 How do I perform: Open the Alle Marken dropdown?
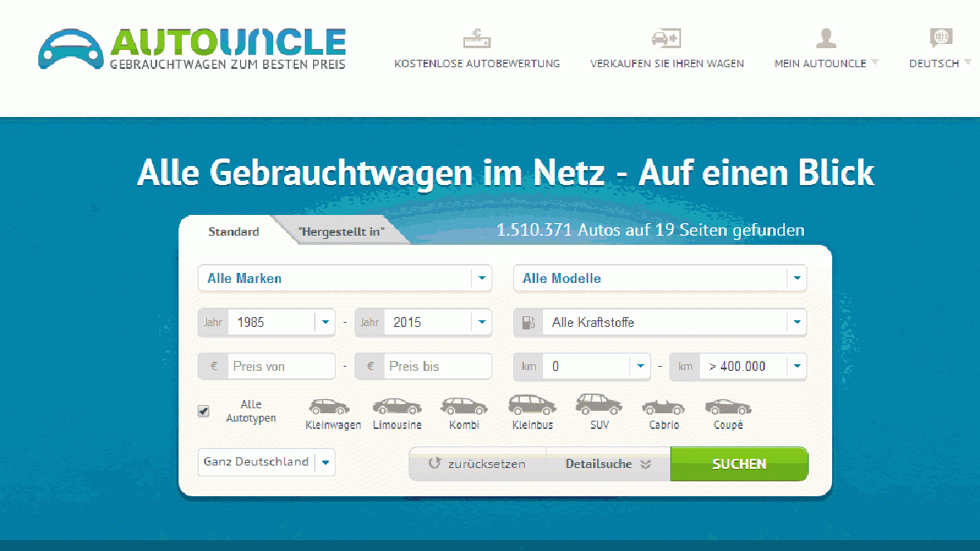click(345, 278)
